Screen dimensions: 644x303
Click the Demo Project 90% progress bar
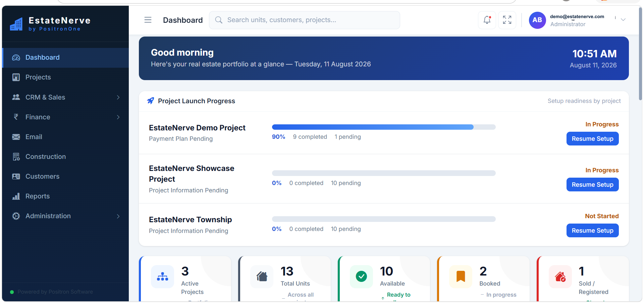coord(384,127)
